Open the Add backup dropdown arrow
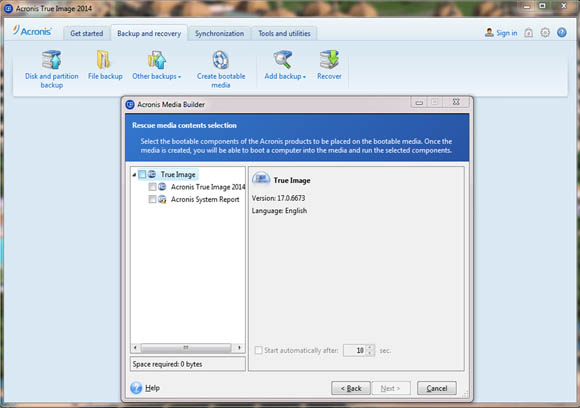The image size is (580, 408). (304, 77)
